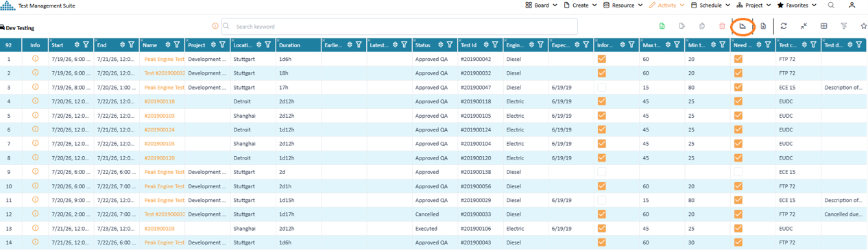The height and width of the screenshot is (250, 868).
Task: Click the clear filters funnel icon in toolbar
Action: 844,26
